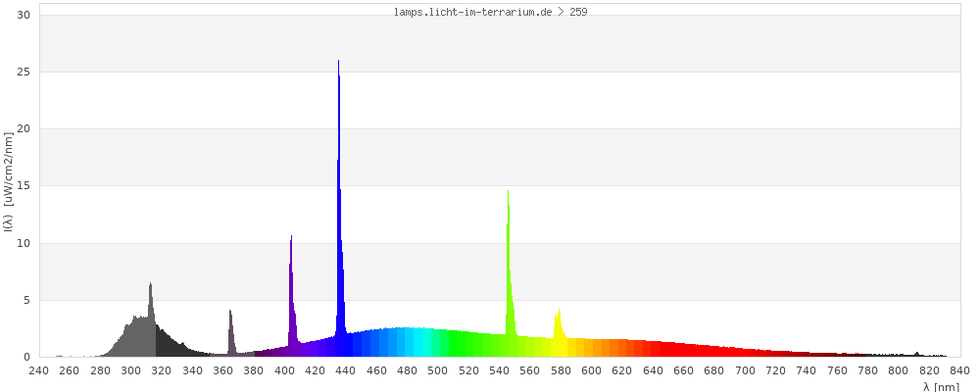The height and width of the screenshot is (392, 980).
Task: Click the violet spectral peak near 405 nm
Action: [x=292, y=297]
